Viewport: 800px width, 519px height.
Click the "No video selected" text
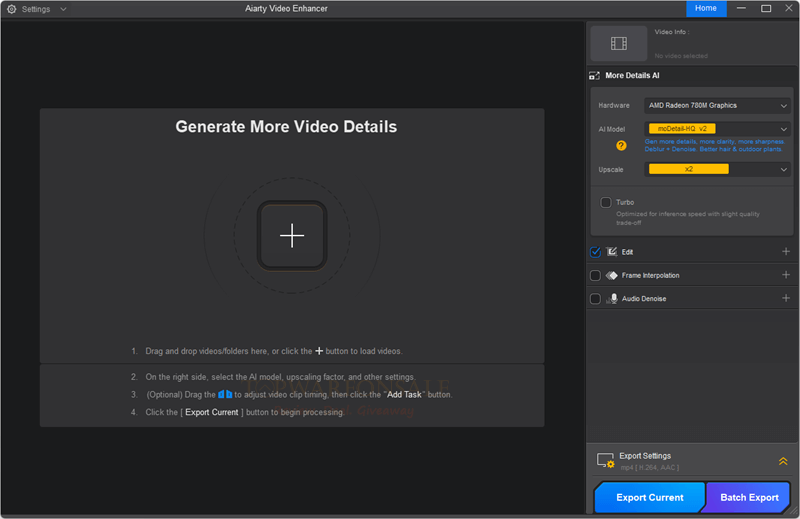click(x=681, y=56)
